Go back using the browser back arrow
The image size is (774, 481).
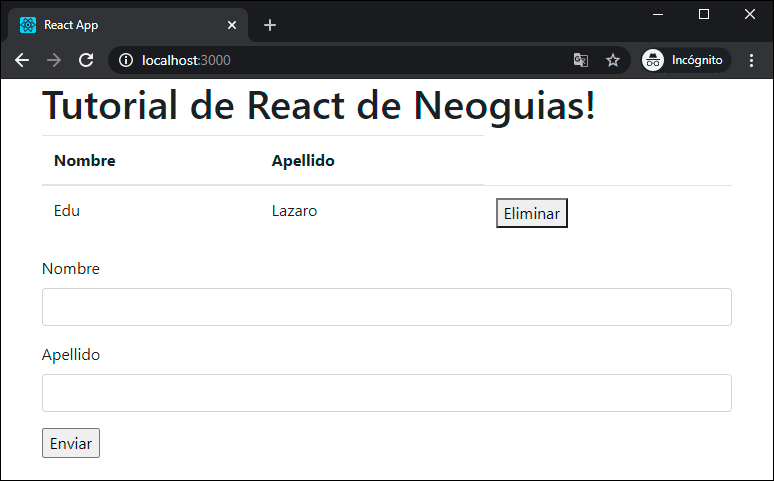click(x=22, y=60)
